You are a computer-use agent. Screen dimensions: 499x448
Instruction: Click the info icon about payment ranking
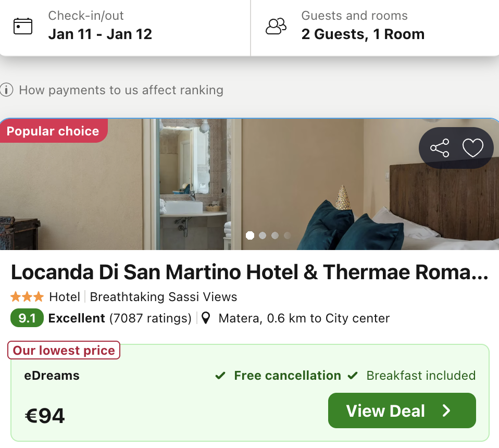[x=6, y=90]
